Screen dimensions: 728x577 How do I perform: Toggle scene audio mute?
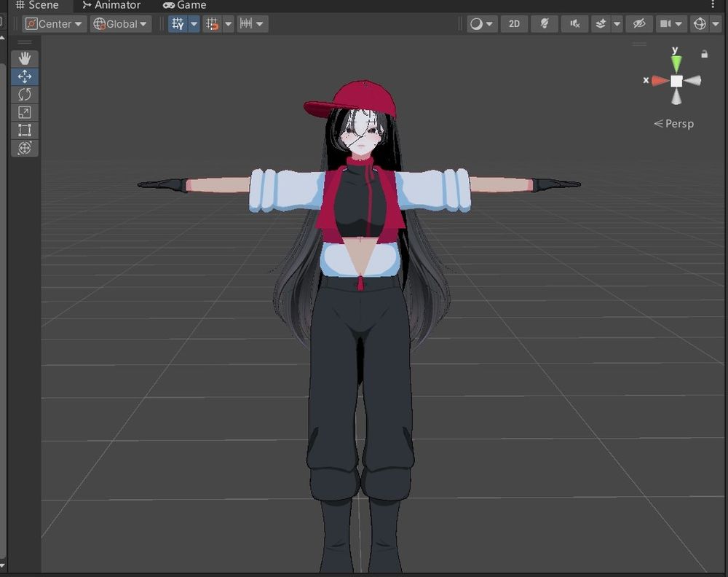click(575, 24)
